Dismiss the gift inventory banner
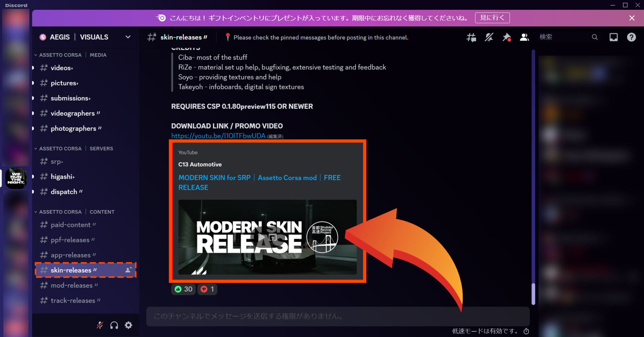The height and width of the screenshot is (337, 644). (632, 18)
